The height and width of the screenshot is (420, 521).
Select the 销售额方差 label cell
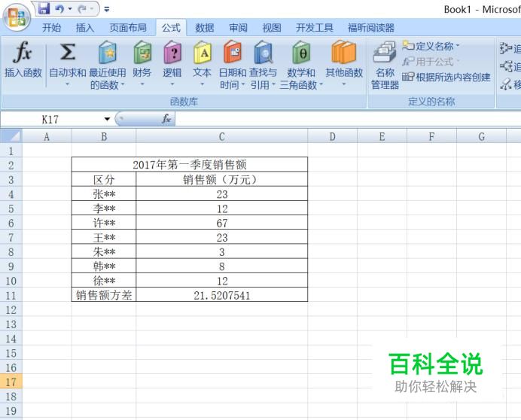[x=104, y=295]
